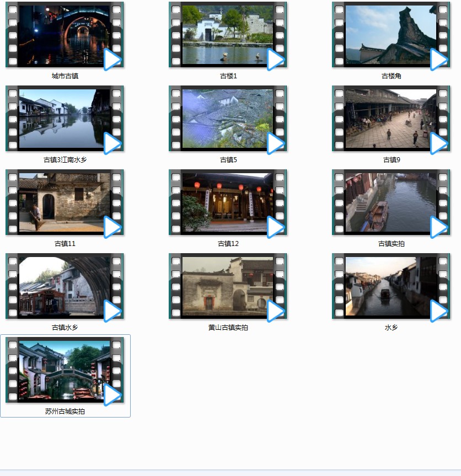The height and width of the screenshot is (476, 461).
Task: Click the play icon on 古楼角
Action: tap(439, 60)
